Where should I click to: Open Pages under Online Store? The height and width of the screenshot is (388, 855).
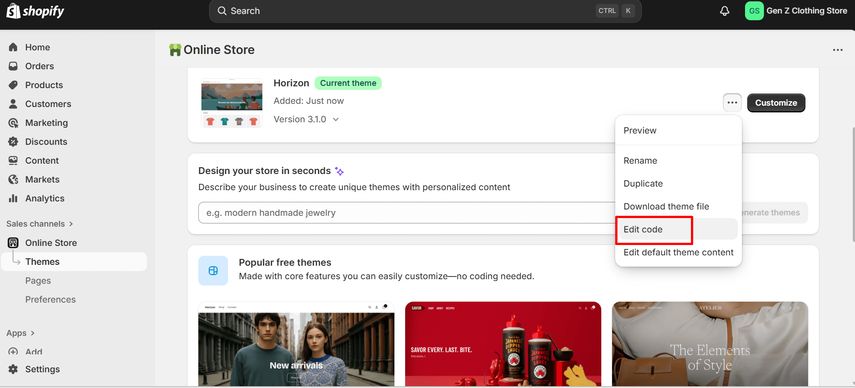pos(38,281)
